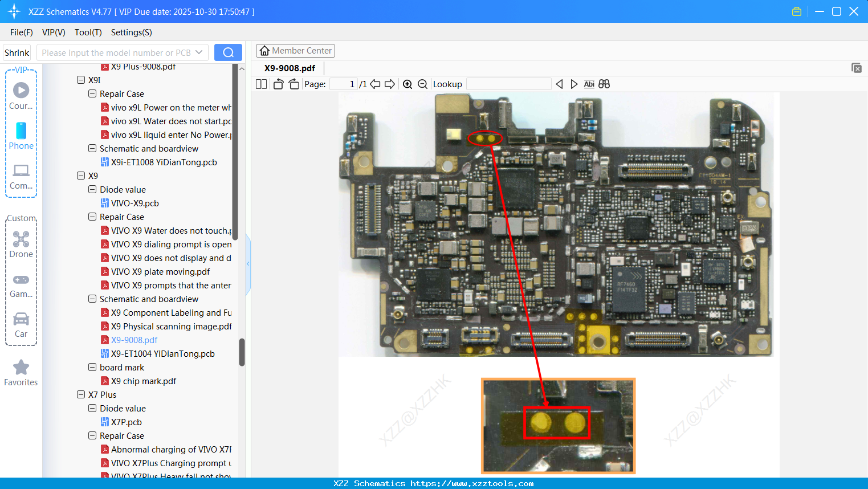Open the Courses category in the sidebar

21,96
